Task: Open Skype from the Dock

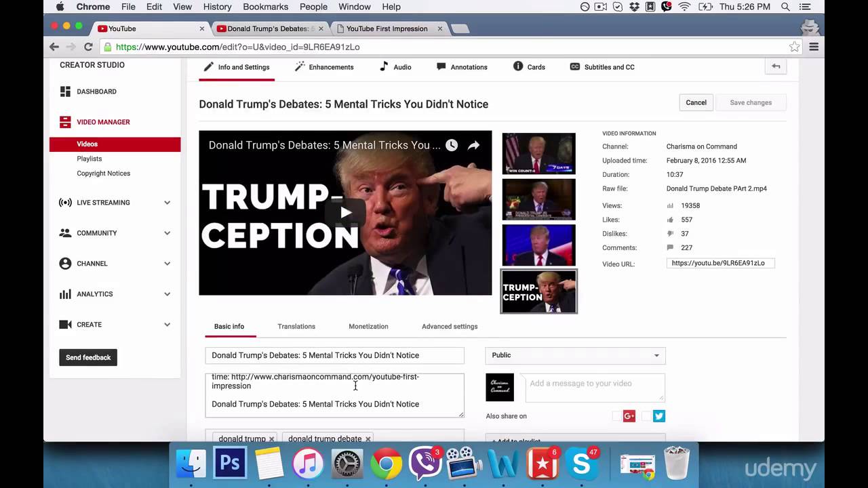Action: coord(582,463)
